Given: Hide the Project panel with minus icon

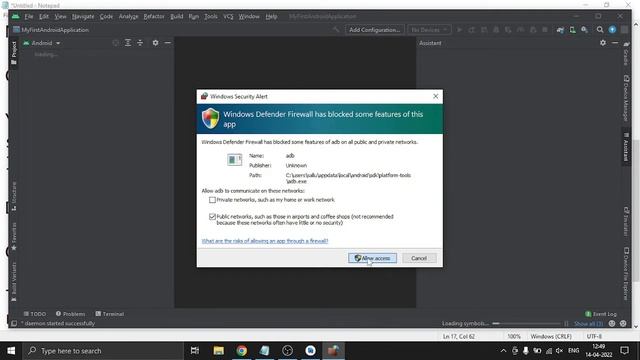Looking at the screenshot, I should (167, 42).
